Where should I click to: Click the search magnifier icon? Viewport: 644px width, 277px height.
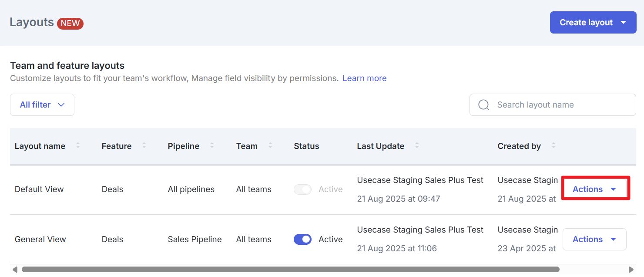483,105
